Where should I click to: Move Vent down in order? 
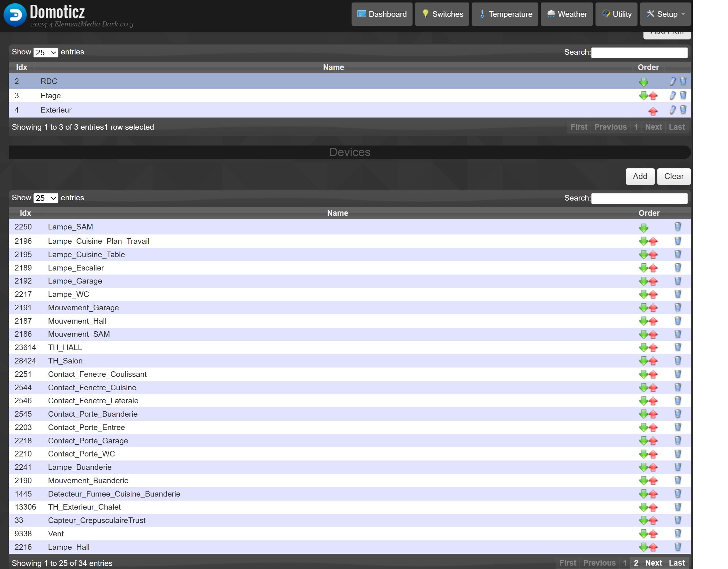643,534
